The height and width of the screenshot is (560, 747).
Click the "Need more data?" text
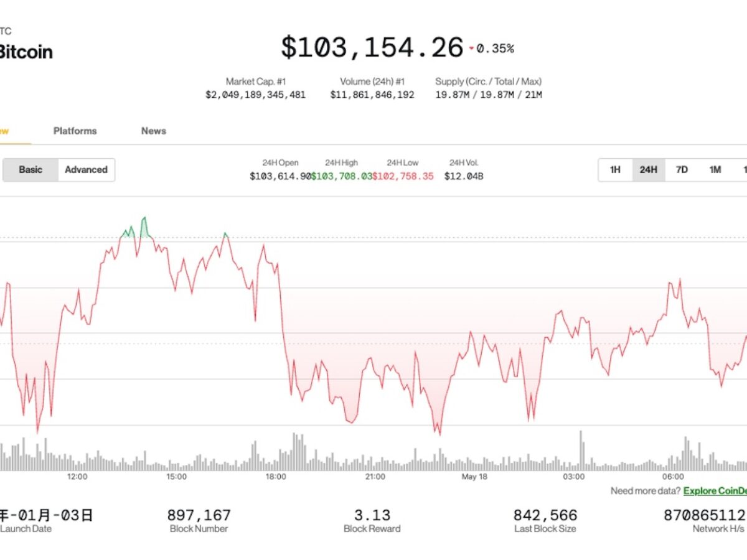click(x=646, y=491)
